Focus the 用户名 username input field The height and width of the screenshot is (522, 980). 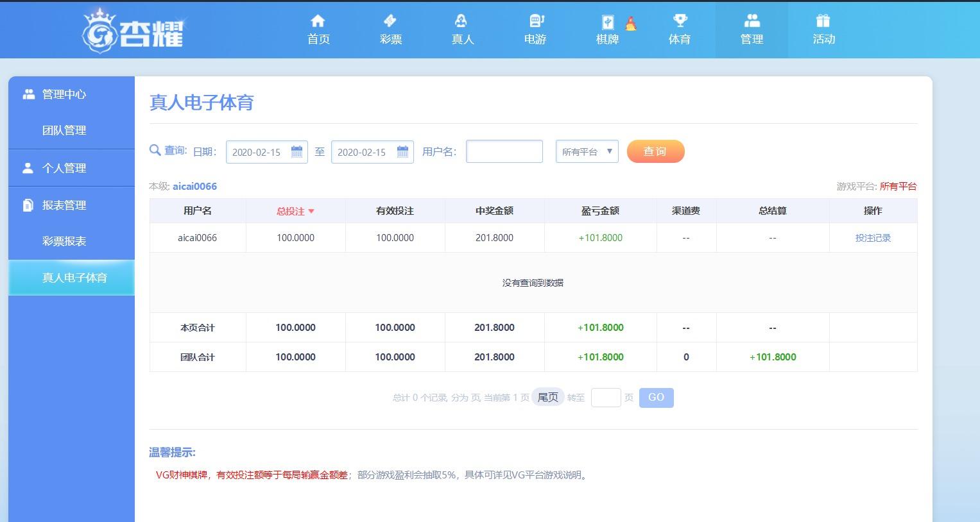click(504, 152)
